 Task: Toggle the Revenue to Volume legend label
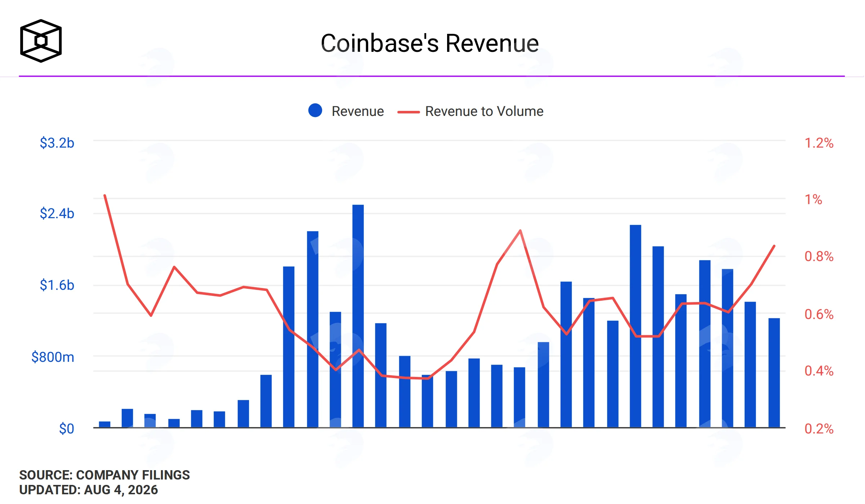[484, 111]
